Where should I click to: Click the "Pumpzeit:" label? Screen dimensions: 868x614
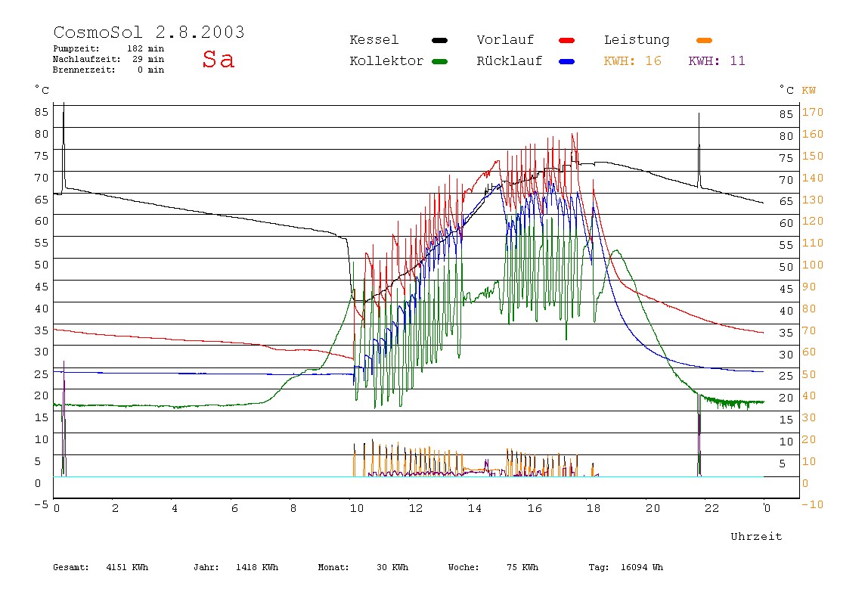pyautogui.click(x=76, y=48)
